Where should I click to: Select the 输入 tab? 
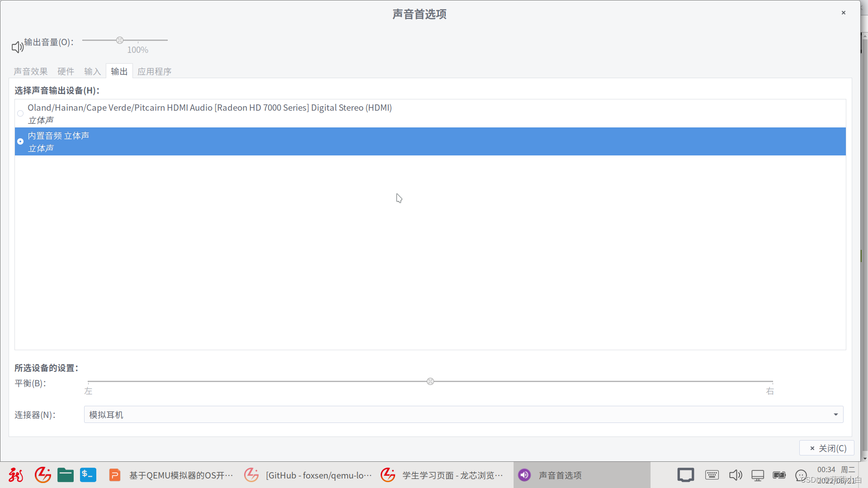tap(92, 71)
